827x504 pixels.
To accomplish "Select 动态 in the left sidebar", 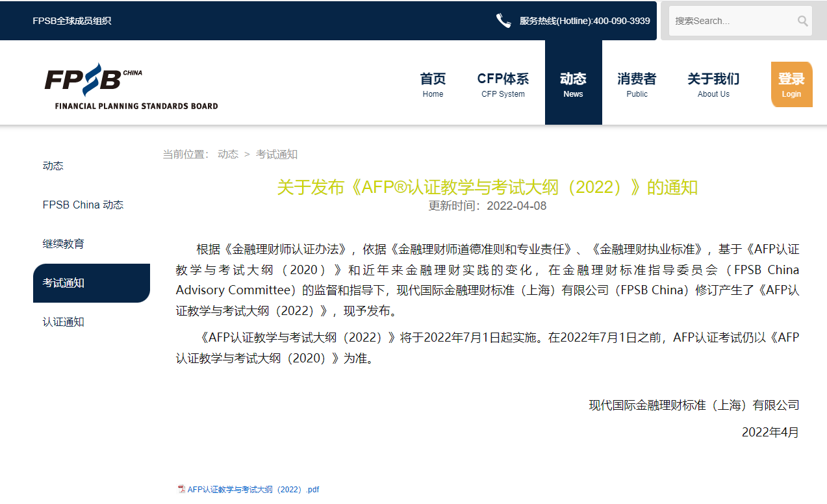I will tap(53, 166).
